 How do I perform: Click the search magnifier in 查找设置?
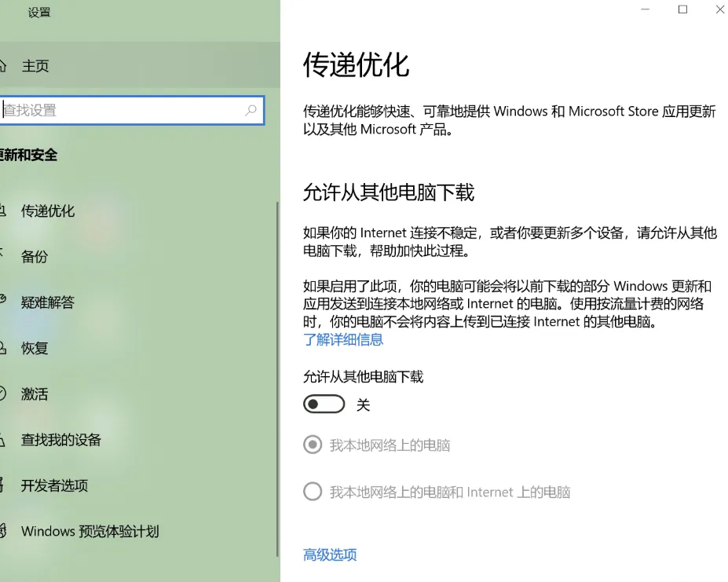pos(251,111)
